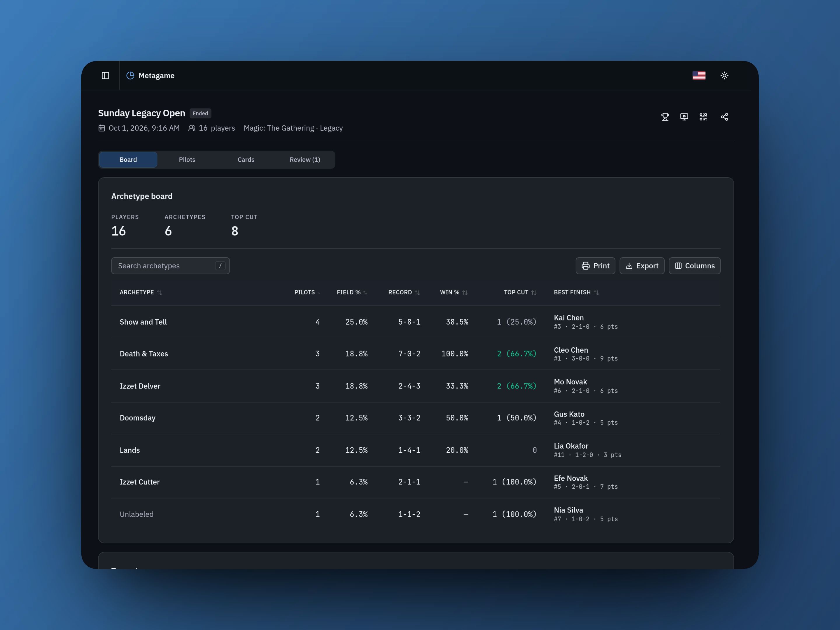Screen dimensions: 840x630
Task: Click Death & Taxes 100.0% win rate
Action: click(454, 354)
